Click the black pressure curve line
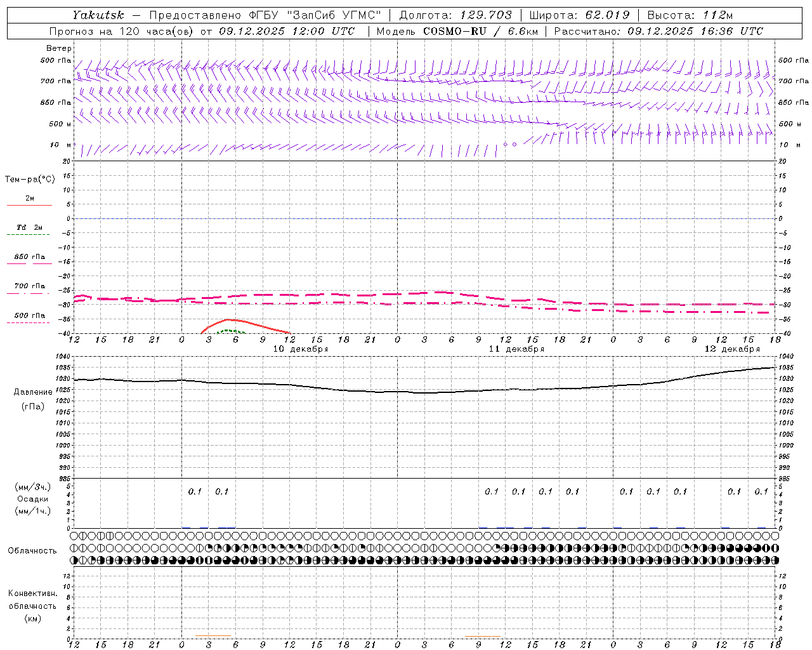This screenshot has width=812, height=650. point(425,392)
